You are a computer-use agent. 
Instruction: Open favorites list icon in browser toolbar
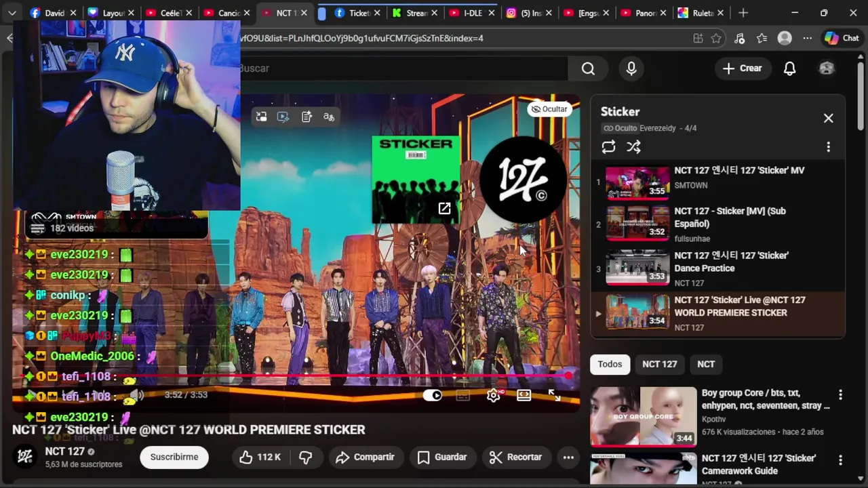click(x=762, y=39)
